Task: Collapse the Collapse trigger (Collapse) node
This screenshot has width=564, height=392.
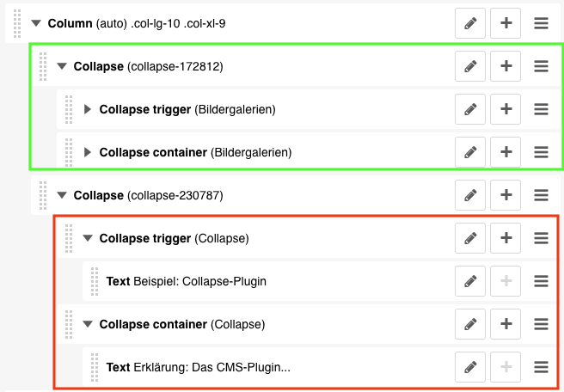Action: click(88, 238)
